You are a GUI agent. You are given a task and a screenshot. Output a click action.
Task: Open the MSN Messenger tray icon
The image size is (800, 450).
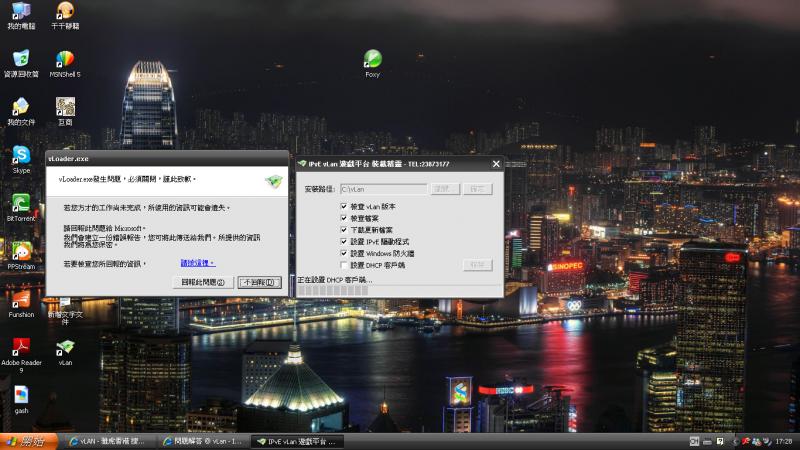pos(756,441)
